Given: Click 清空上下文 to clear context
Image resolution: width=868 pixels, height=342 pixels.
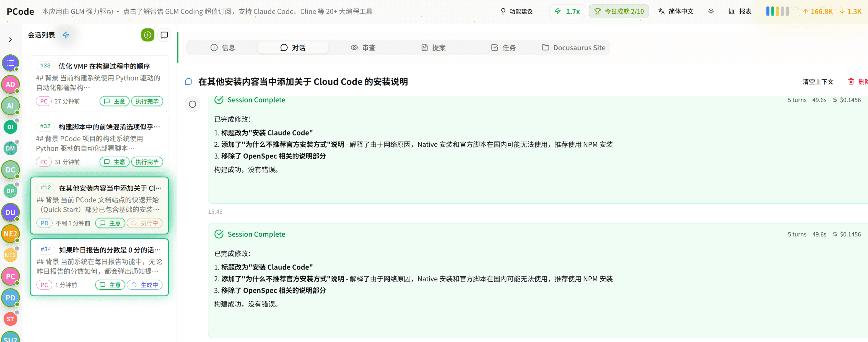Looking at the screenshot, I should (818, 81).
